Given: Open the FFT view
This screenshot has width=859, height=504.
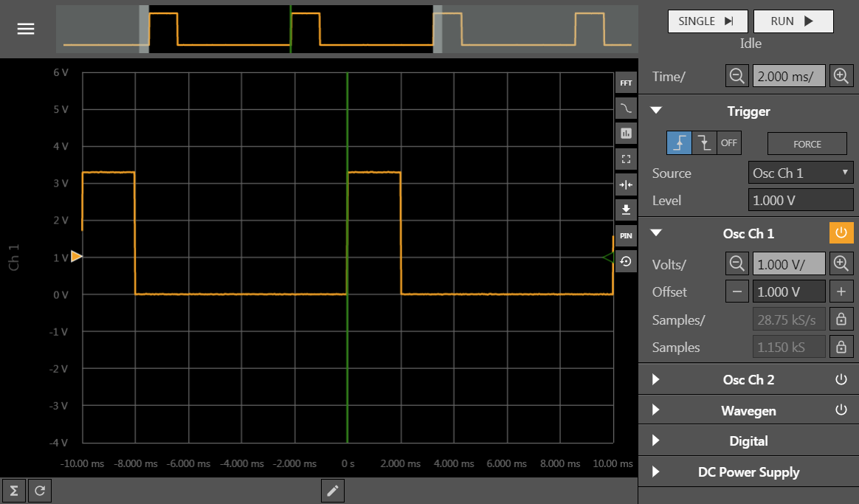Looking at the screenshot, I should 627,83.
